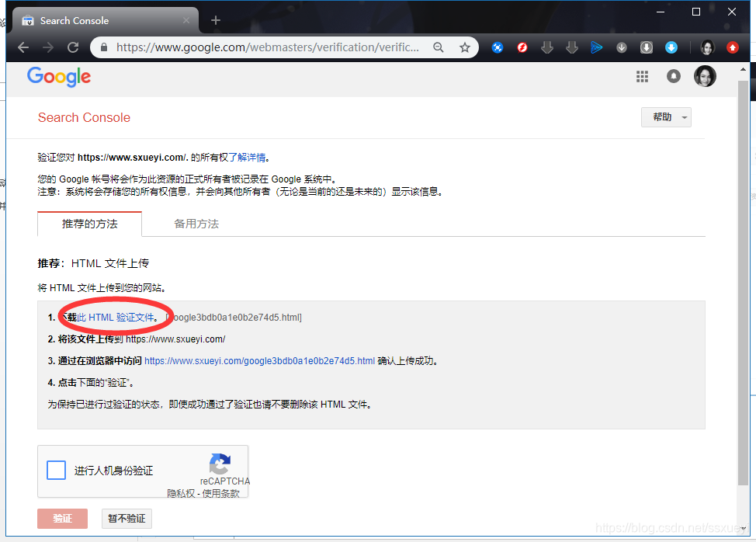Click the file name google3bdb0a1e0b2e74d5.html] text
This screenshot has width=756, height=542.
click(234, 318)
